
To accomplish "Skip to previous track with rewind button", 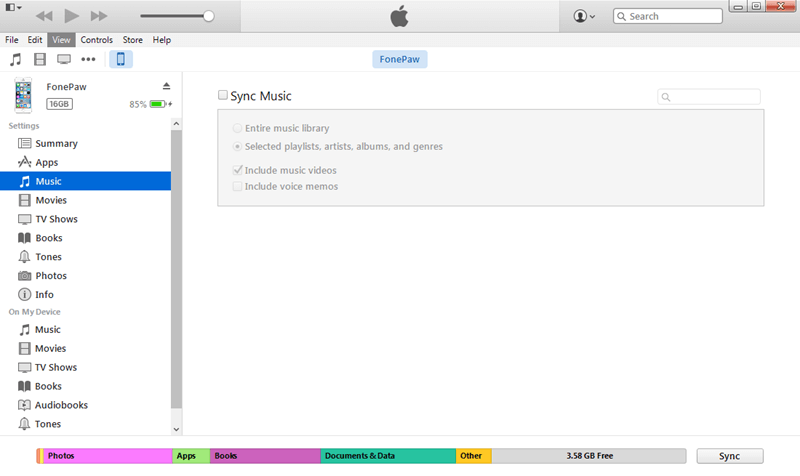I will (44, 16).
